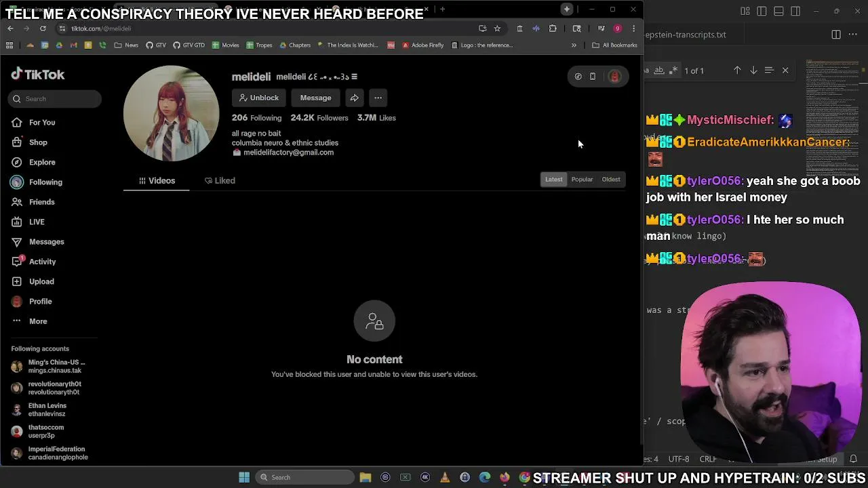Image resolution: width=868 pixels, height=488 pixels.
Task: Open the browser extensions puzzle icon
Action: point(553,28)
